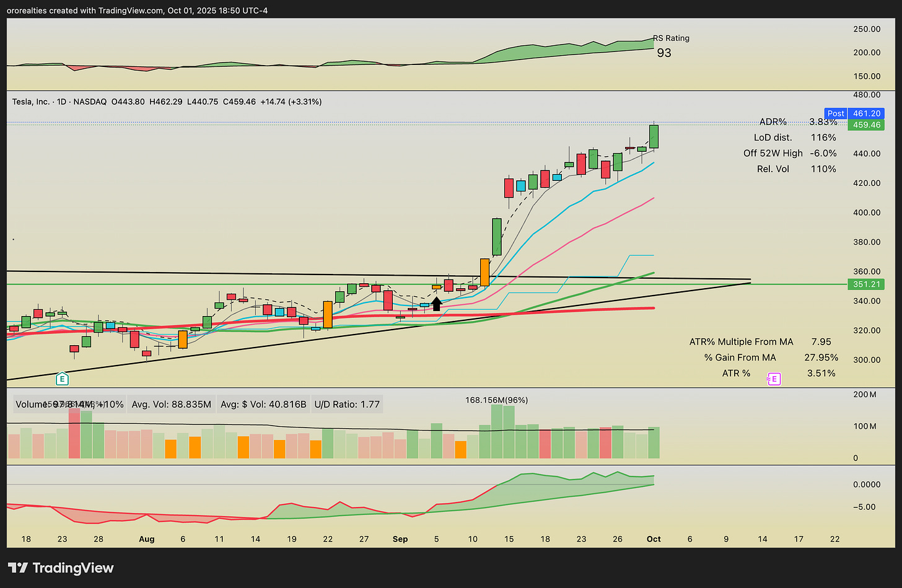The width and height of the screenshot is (902, 588).
Task: Click the L440.75 low value
Action: tap(203, 102)
